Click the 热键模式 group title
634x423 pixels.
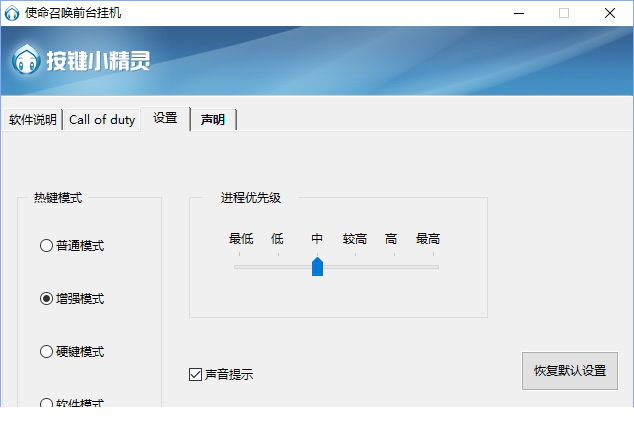pyautogui.click(x=58, y=198)
